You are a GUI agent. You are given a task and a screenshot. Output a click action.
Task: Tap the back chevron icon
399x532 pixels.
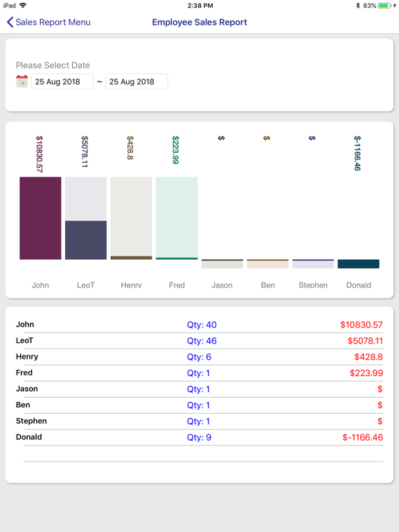[x=10, y=22]
